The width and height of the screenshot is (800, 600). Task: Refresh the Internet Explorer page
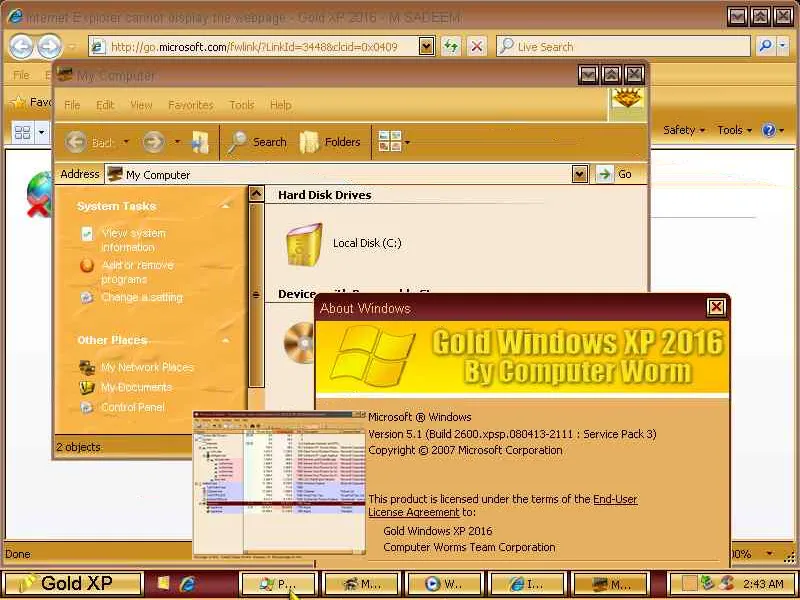pyautogui.click(x=451, y=46)
